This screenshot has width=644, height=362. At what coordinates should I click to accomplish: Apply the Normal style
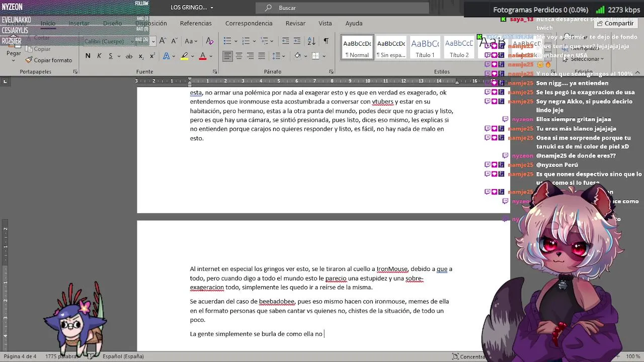tap(357, 47)
